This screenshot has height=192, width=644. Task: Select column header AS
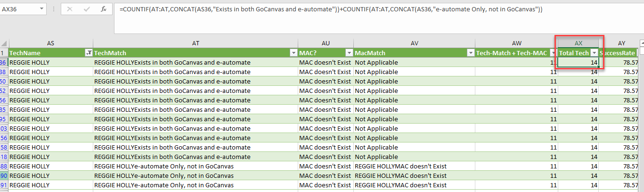[51, 43]
